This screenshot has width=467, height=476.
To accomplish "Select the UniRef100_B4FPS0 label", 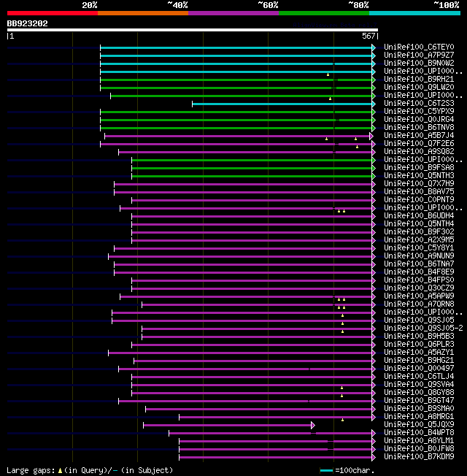I will point(419,280).
